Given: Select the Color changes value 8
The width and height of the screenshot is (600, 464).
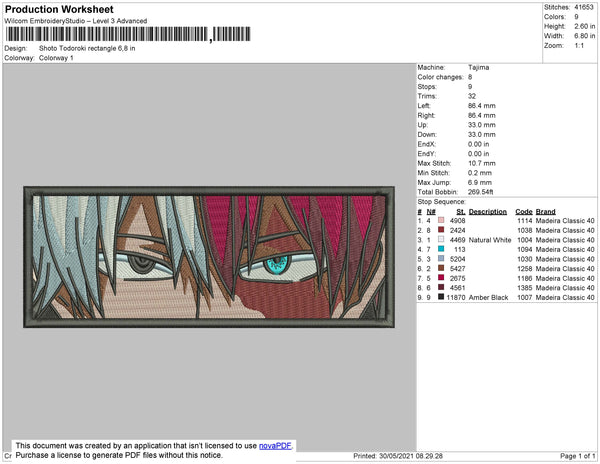Looking at the screenshot, I should coord(470,77).
